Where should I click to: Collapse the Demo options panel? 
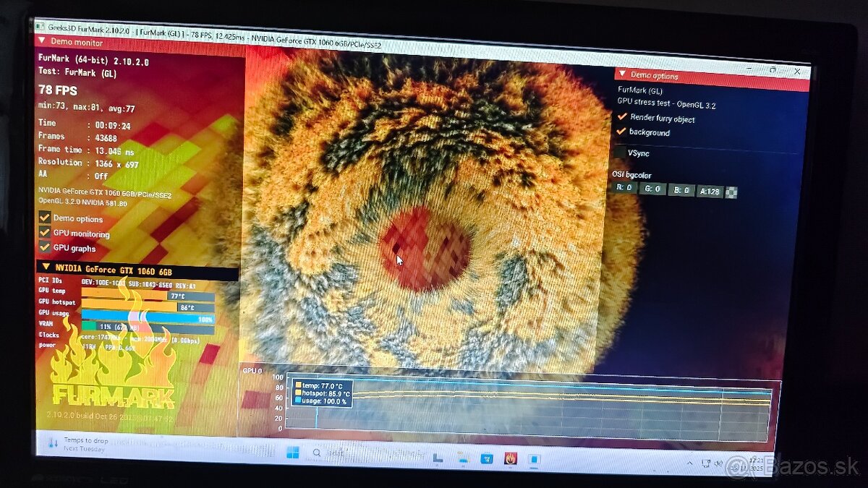click(622, 74)
